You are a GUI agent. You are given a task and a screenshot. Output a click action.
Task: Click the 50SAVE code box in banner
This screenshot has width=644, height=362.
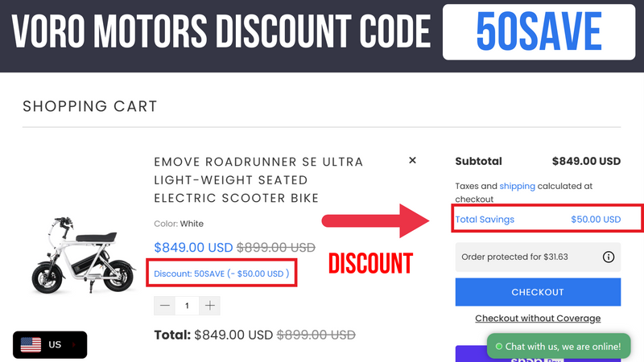click(538, 31)
